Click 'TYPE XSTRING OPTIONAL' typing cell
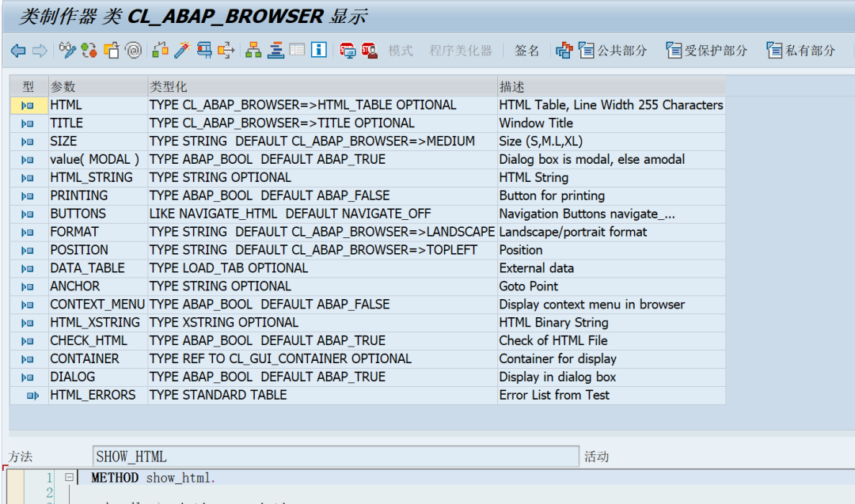This screenshot has width=855, height=504. pyautogui.click(x=322, y=323)
